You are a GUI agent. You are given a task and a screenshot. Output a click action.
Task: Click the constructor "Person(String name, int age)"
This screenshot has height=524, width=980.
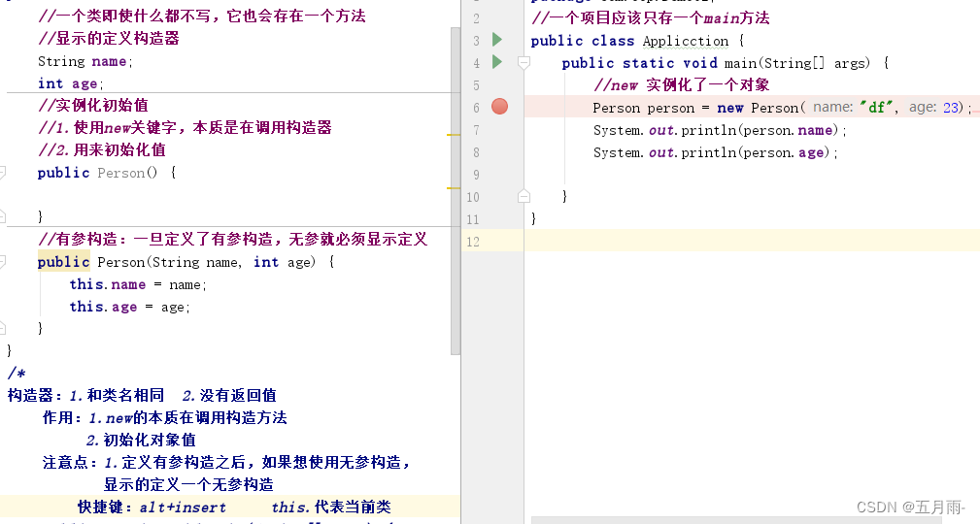click(x=206, y=262)
